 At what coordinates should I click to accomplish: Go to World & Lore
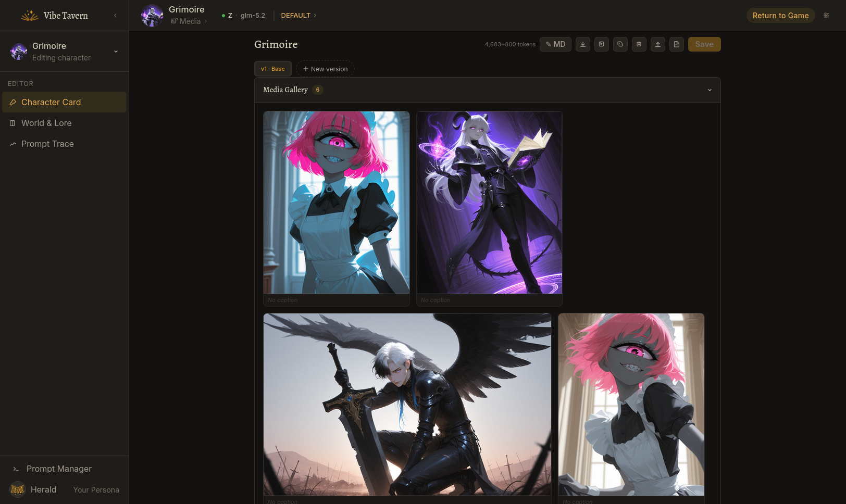click(x=65, y=123)
